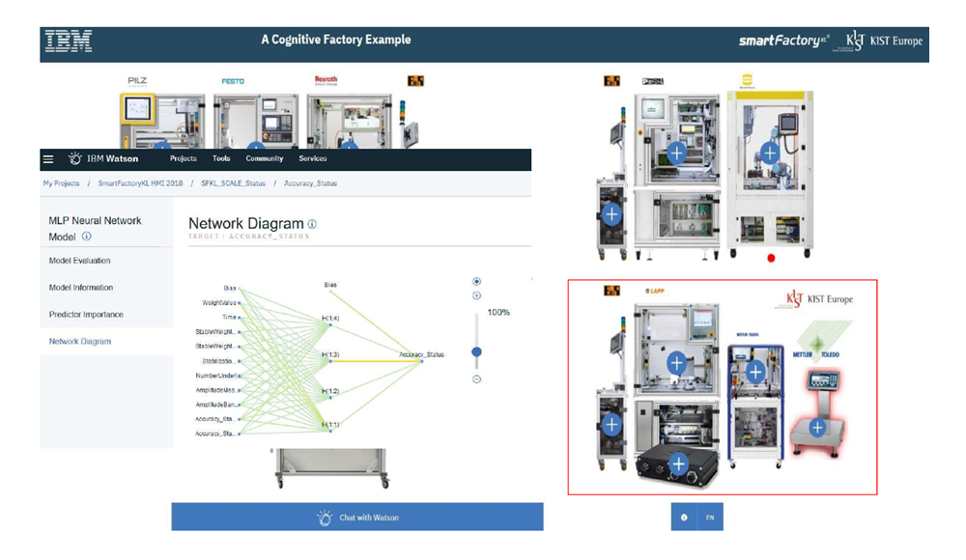Click the red status dot below the robot cell

click(771, 258)
